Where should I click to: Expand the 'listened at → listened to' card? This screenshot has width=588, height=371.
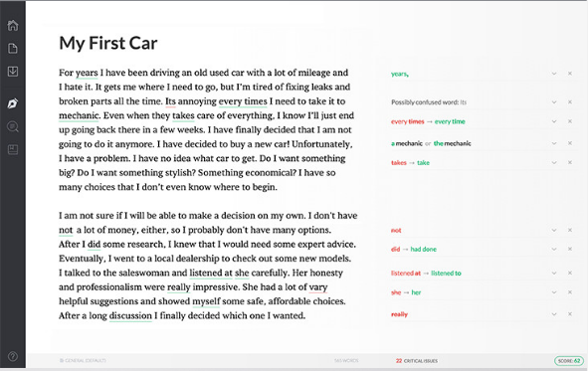pos(554,274)
